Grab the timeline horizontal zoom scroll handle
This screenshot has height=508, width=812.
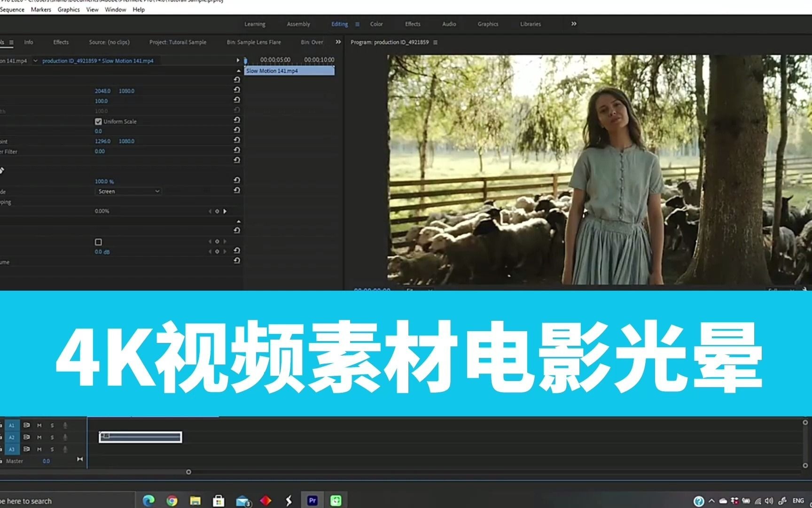pos(188,472)
